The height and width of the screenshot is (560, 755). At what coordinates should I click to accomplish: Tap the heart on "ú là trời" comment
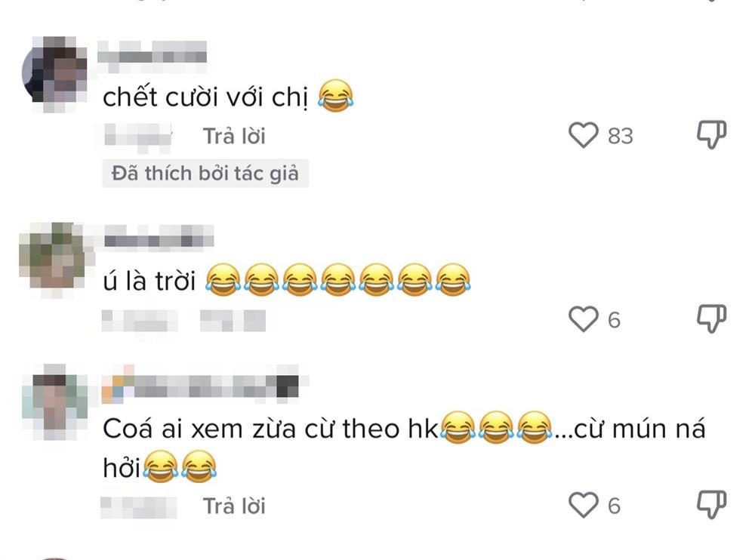(x=583, y=318)
